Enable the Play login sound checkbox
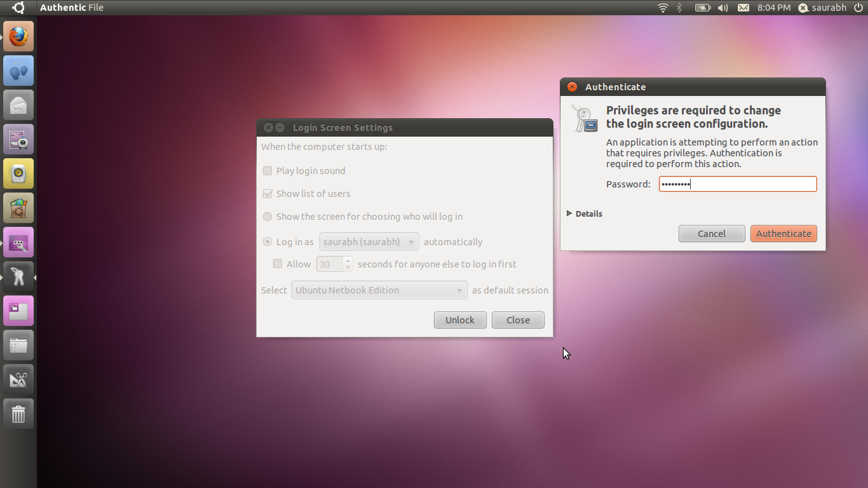Viewport: 868px width, 488px height. point(268,170)
